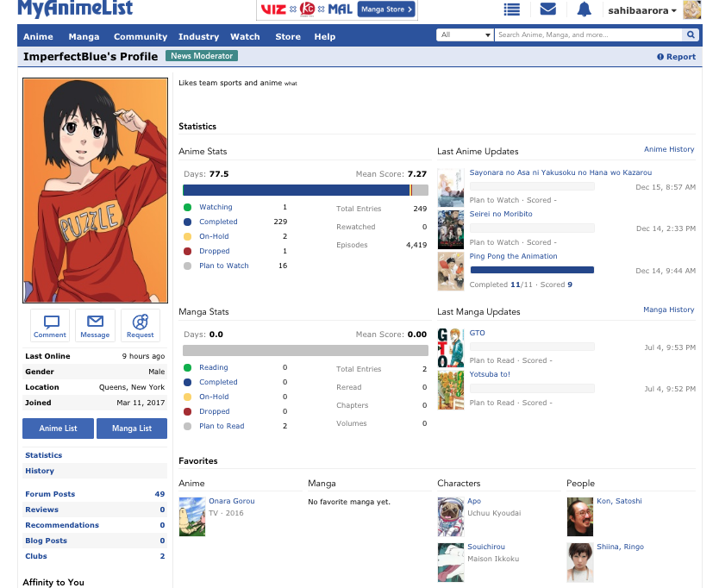Open Shiina, Ringo photo thumbnail
Viewport: 719px width, 588px height.
(x=580, y=562)
